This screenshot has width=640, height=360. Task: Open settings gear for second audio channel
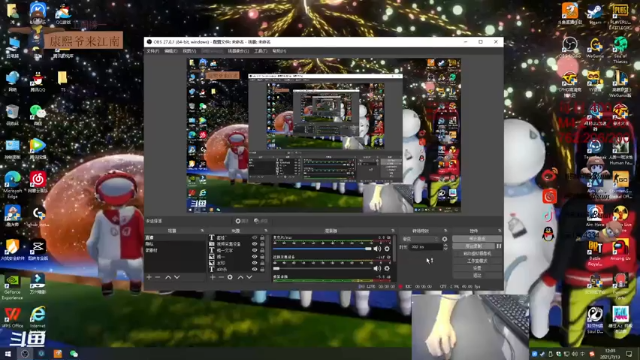pyautogui.click(x=387, y=268)
